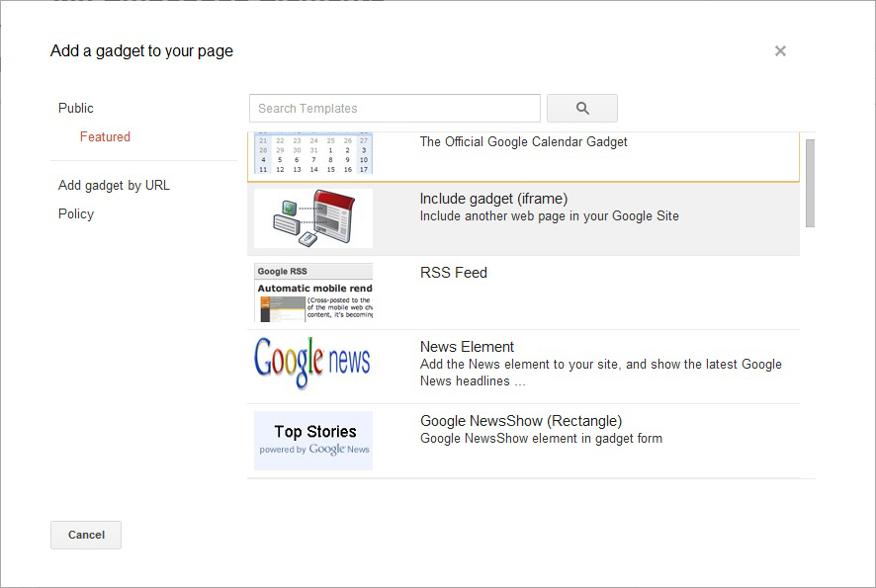Click the Google RSS feed thumbnail
Image resolution: width=876 pixels, height=588 pixels.
coord(313,293)
